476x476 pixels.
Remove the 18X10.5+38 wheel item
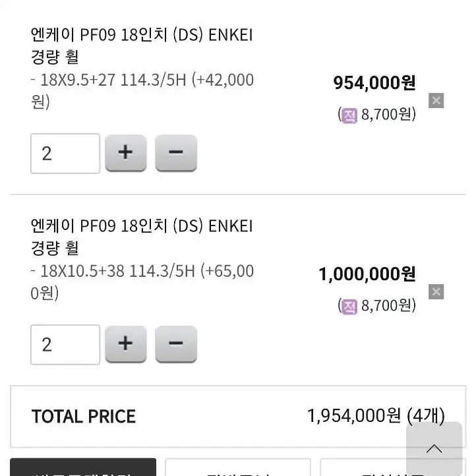coord(436,292)
